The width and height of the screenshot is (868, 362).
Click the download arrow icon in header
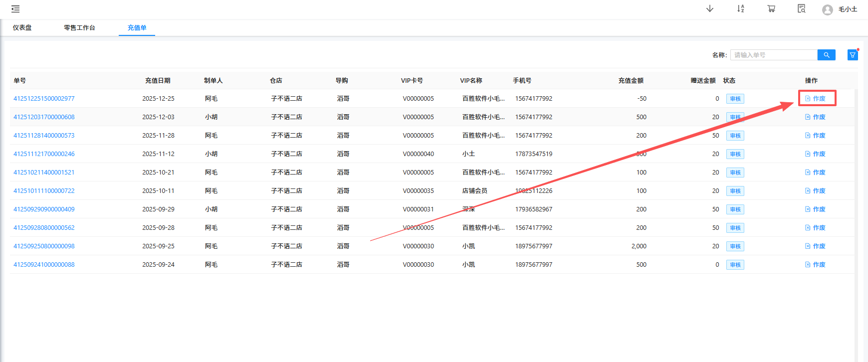tap(710, 9)
